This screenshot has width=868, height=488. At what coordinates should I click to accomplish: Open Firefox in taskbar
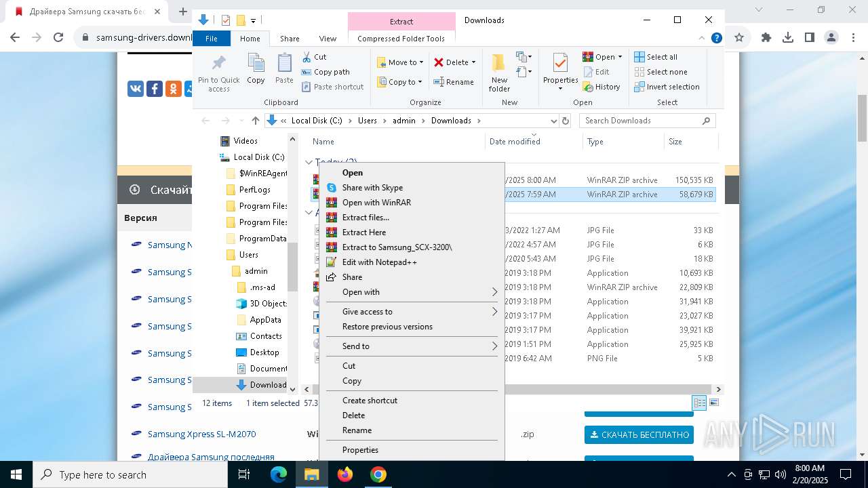coord(345,474)
